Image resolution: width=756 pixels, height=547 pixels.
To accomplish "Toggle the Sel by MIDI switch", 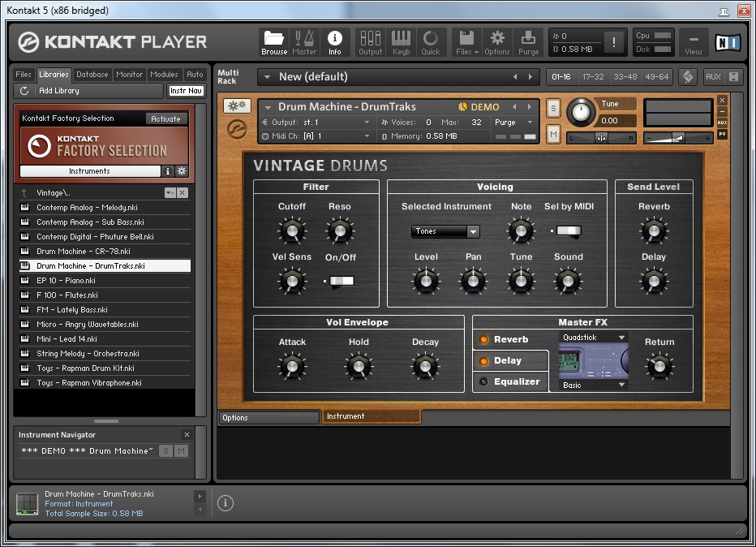I will [x=569, y=231].
